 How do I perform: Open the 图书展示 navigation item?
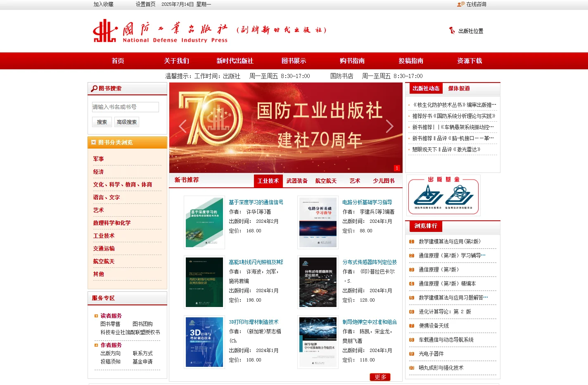pos(294,61)
